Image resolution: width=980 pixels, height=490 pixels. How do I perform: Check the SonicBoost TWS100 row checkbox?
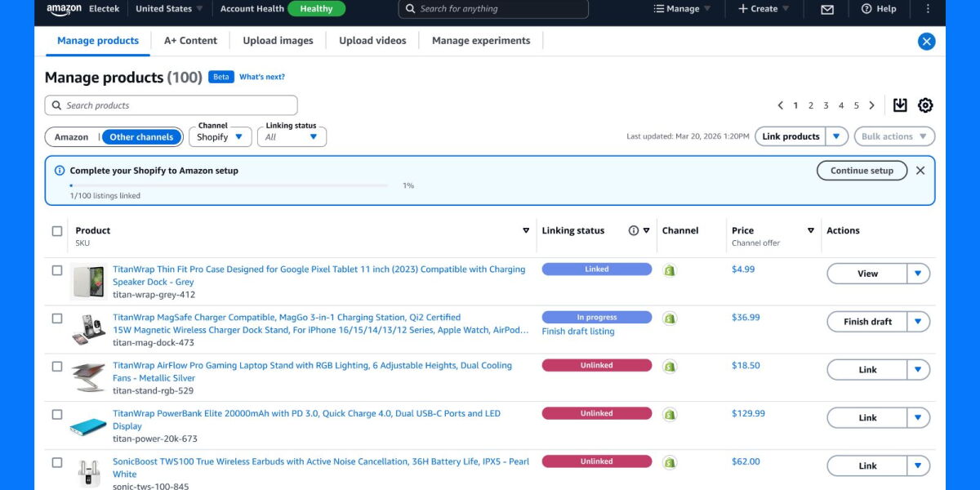57,463
